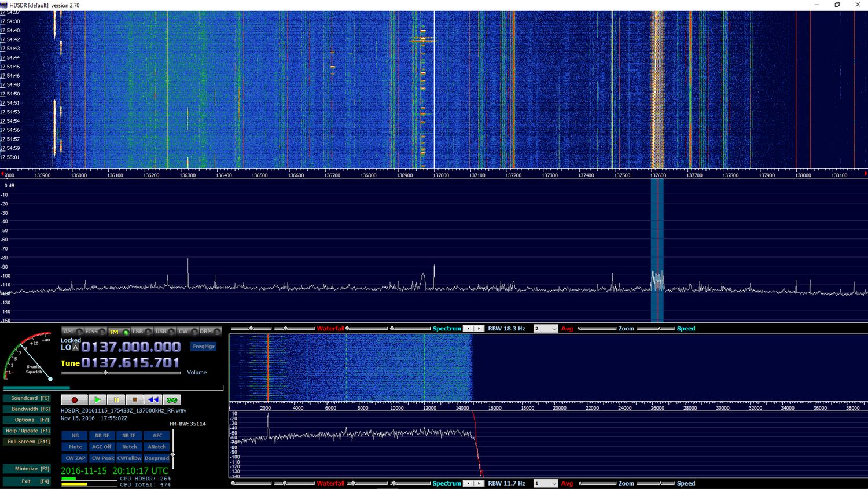Open Options [F7] menu
The image size is (868, 489).
click(27, 420)
